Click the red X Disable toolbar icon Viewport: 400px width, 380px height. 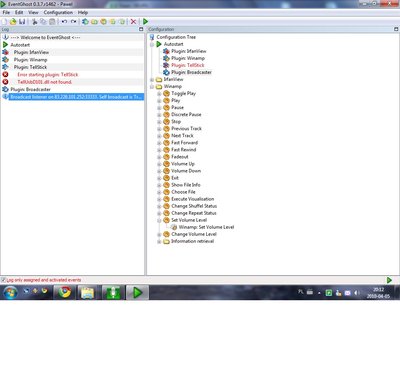click(x=133, y=22)
